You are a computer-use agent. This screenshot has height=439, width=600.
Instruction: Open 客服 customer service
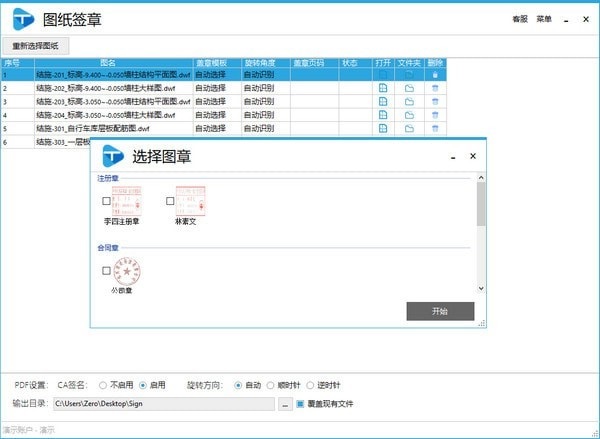click(519, 19)
